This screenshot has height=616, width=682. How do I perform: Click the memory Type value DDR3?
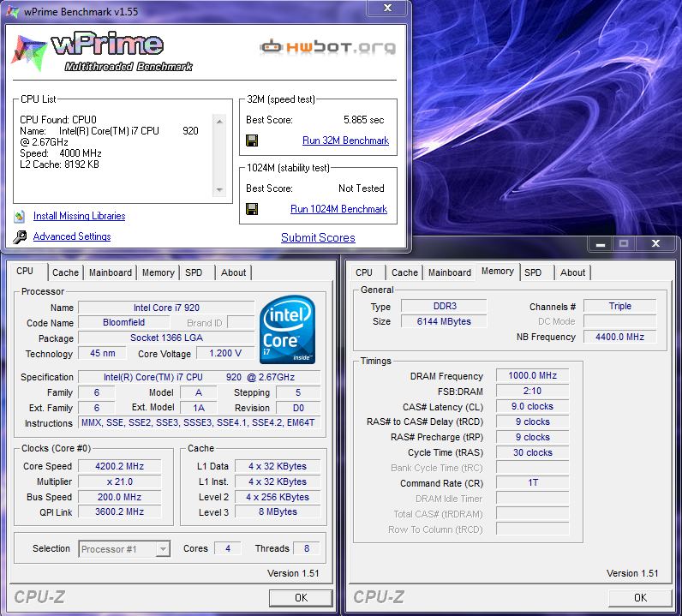(x=444, y=306)
